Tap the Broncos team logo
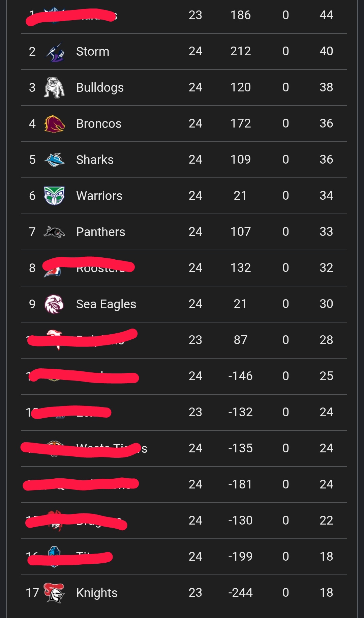364x618 pixels. [54, 124]
